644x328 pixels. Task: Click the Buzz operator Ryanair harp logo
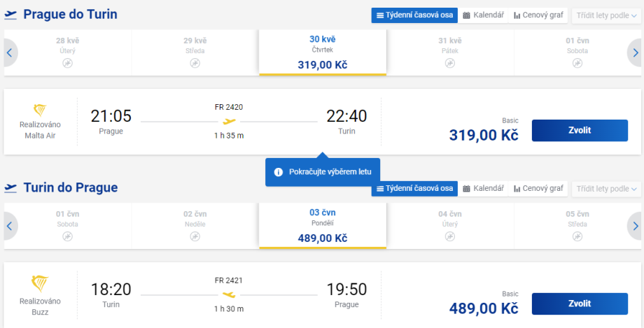click(40, 283)
